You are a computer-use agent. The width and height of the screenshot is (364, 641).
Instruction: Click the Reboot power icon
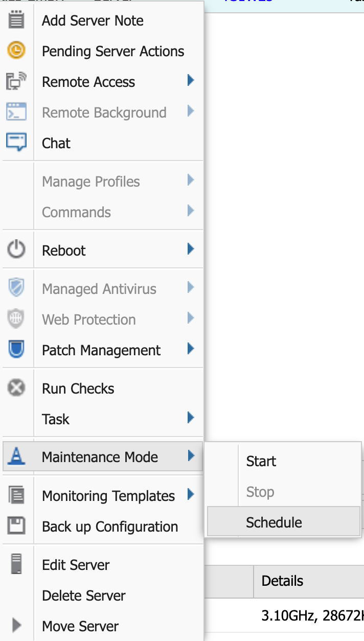[x=16, y=250]
